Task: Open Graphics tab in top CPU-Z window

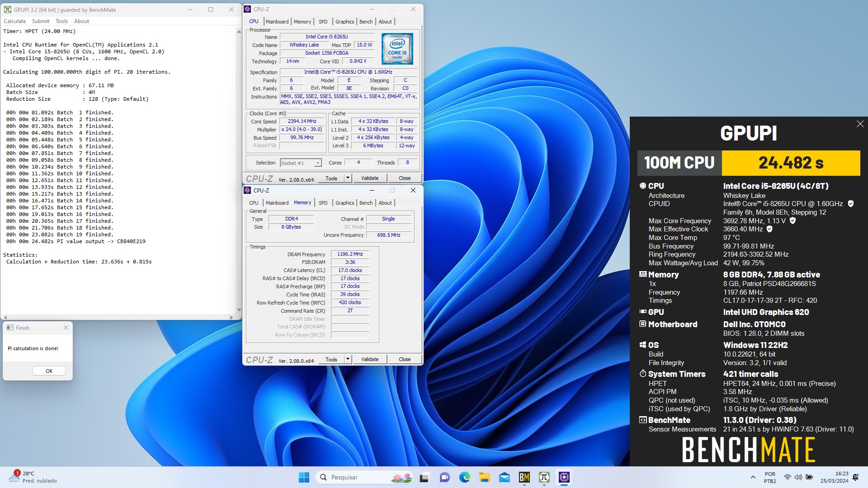Action: [x=344, y=22]
